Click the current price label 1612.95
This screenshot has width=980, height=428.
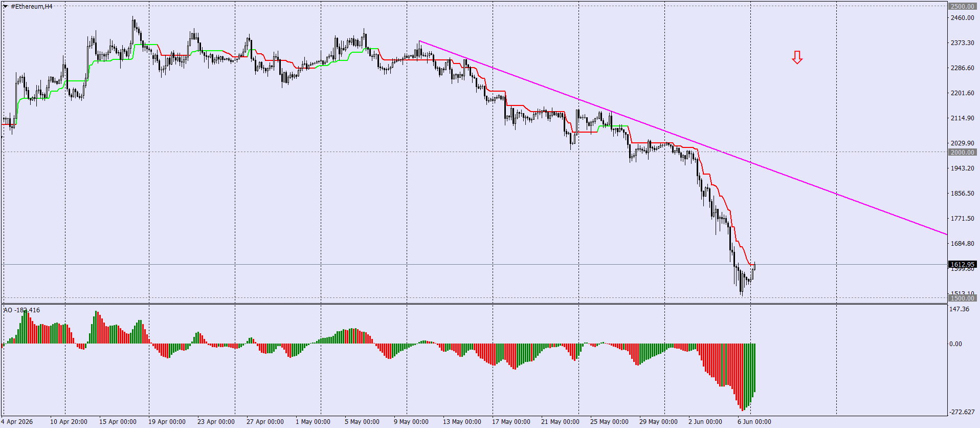pos(963,265)
